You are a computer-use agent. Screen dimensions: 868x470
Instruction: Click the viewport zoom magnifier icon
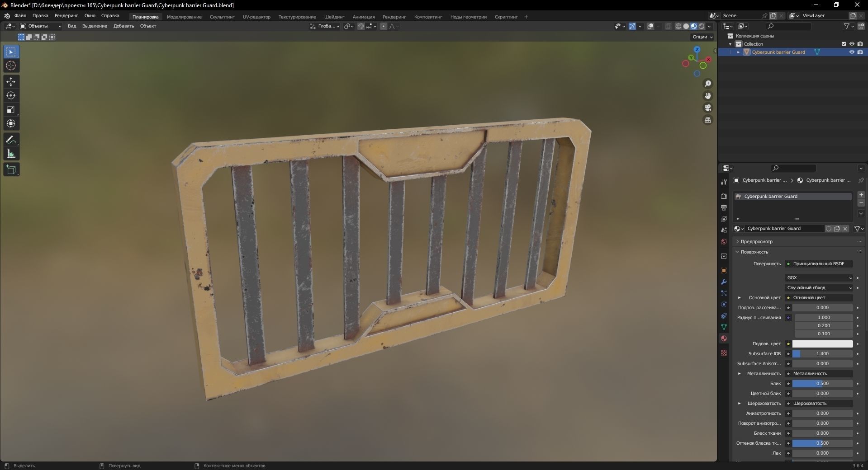pyautogui.click(x=708, y=84)
